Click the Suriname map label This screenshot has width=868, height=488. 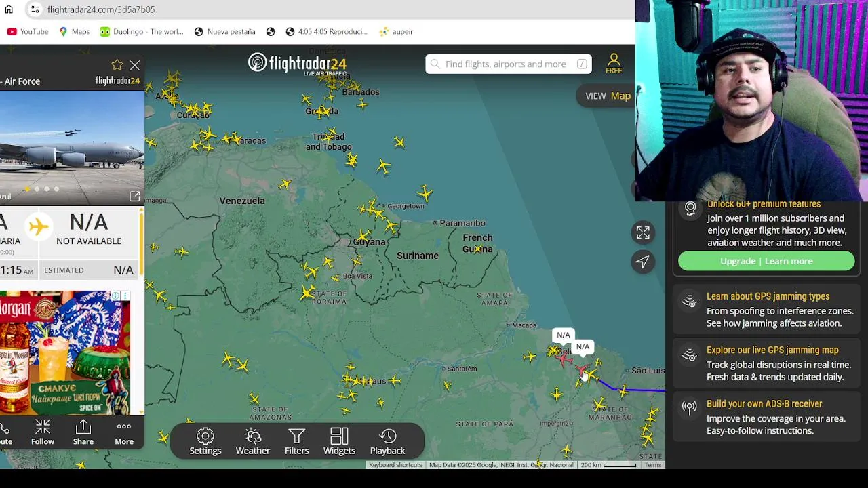[418, 256]
